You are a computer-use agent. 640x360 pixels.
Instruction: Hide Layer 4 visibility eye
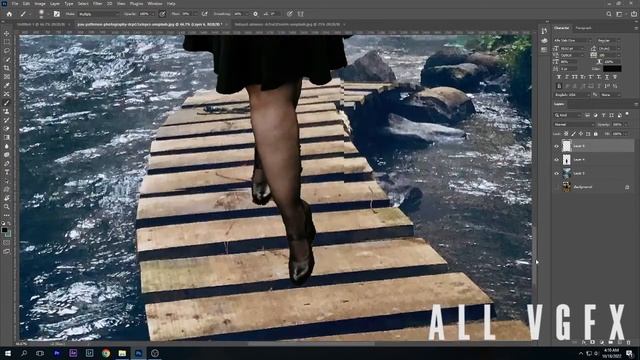coord(556,160)
